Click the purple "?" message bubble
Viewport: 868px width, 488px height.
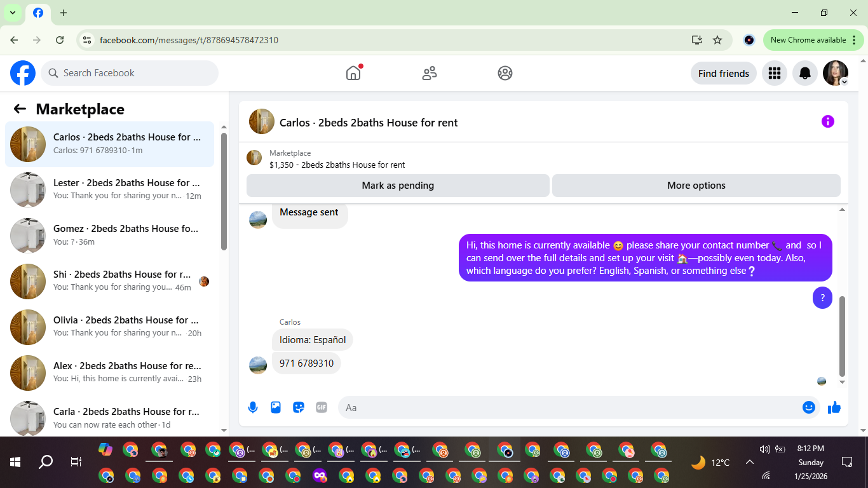(822, 297)
